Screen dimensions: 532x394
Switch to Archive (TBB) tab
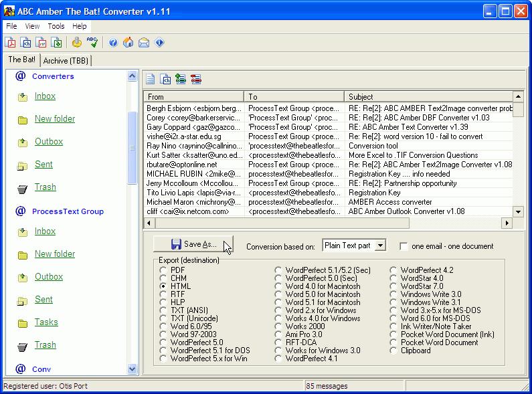66,61
